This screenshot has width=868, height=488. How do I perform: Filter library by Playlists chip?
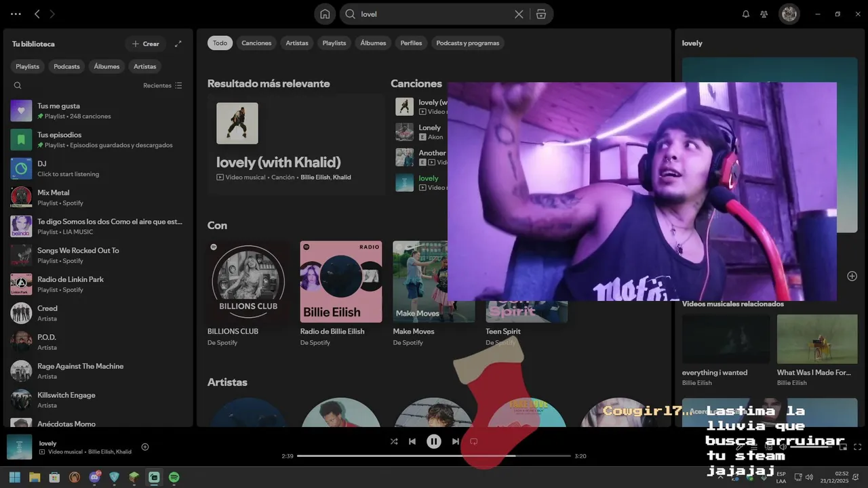tap(28, 66)
